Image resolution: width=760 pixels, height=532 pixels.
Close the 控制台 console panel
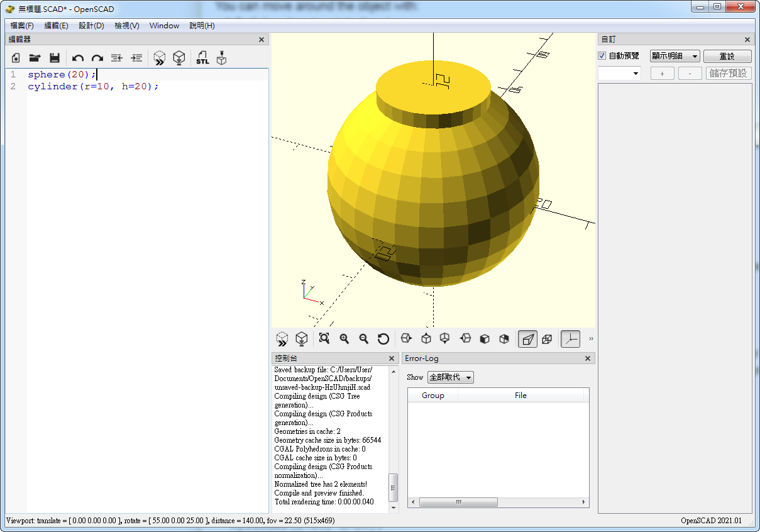pos(392,358)
